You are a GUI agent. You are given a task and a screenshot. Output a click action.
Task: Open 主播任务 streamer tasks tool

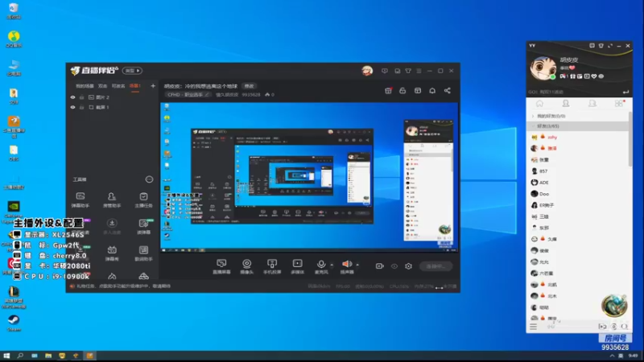(x=143, y=200)
